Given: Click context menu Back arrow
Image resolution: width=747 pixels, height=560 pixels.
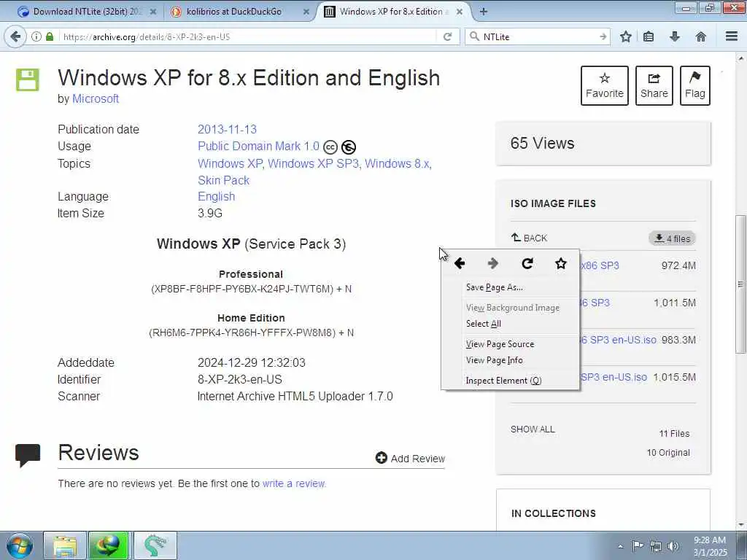Looking at the screenshot, I should click(x=460, y=263).
